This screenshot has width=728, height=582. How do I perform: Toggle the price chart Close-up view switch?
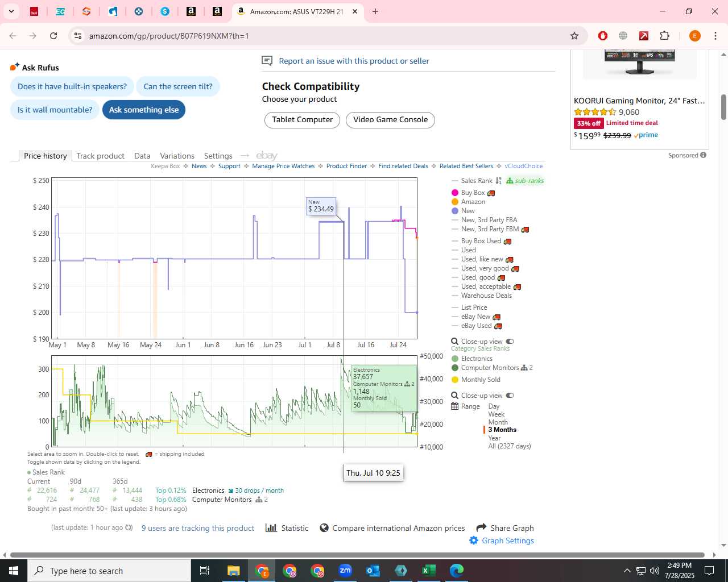pyautogui.click(x=510, y=342)
